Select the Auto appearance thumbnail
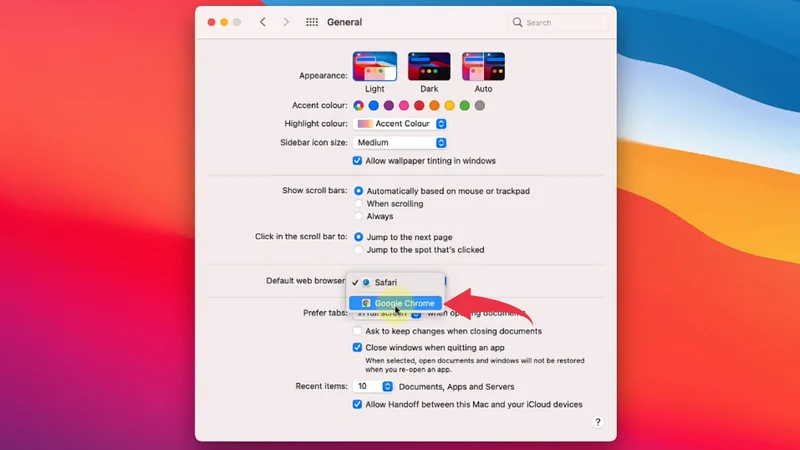800x450 pixels. click(x=483, y=66)
